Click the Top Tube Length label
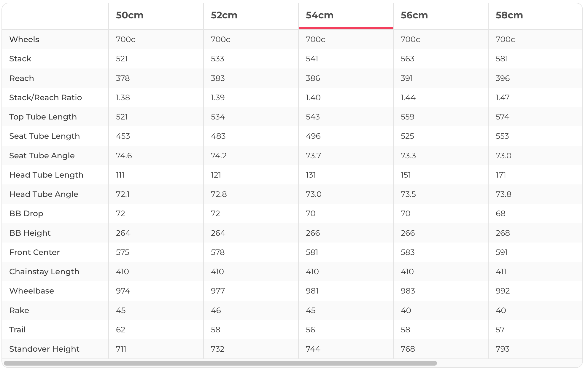 coord(43,117)
